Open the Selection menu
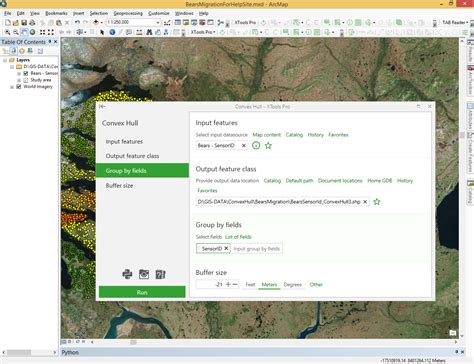Viewport: 474px width, 364px height. point(99,13)
